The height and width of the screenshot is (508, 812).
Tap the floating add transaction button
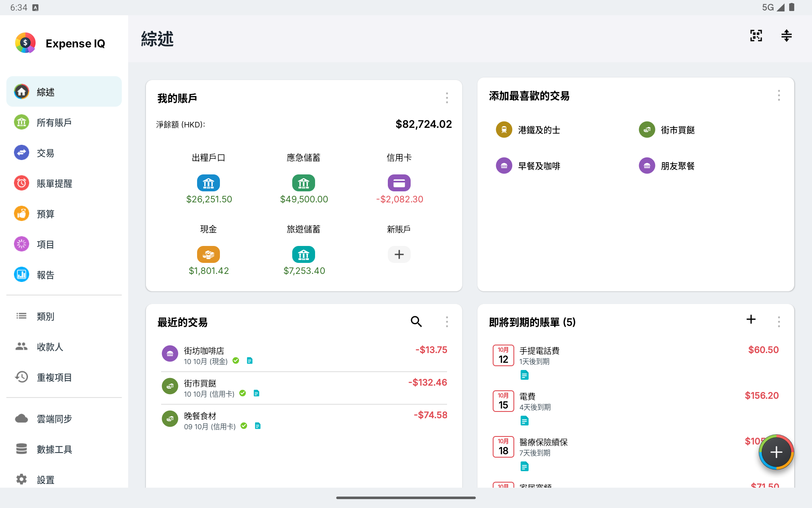click(x=776, y=453)
